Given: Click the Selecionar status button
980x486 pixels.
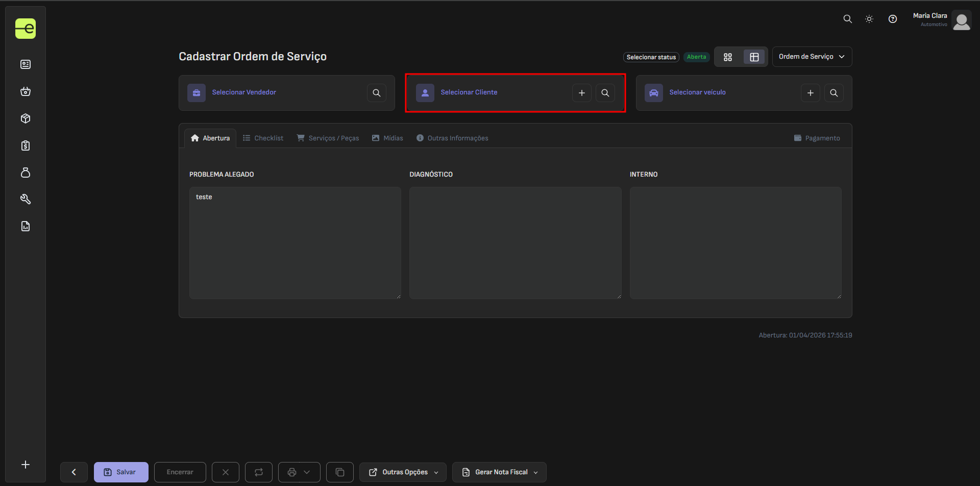Looking at the screenshot, I should (x=651, y=57).
